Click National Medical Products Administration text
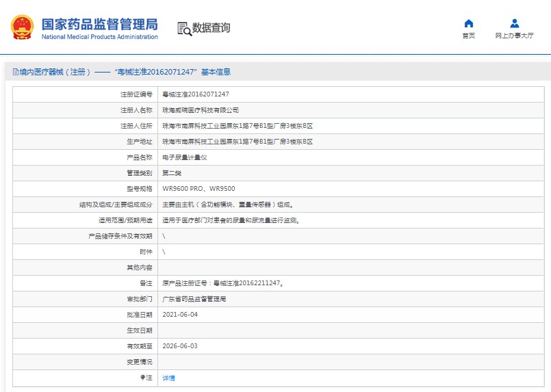The width and height of the screenshot is (551, 392). [x=100, y=36]
